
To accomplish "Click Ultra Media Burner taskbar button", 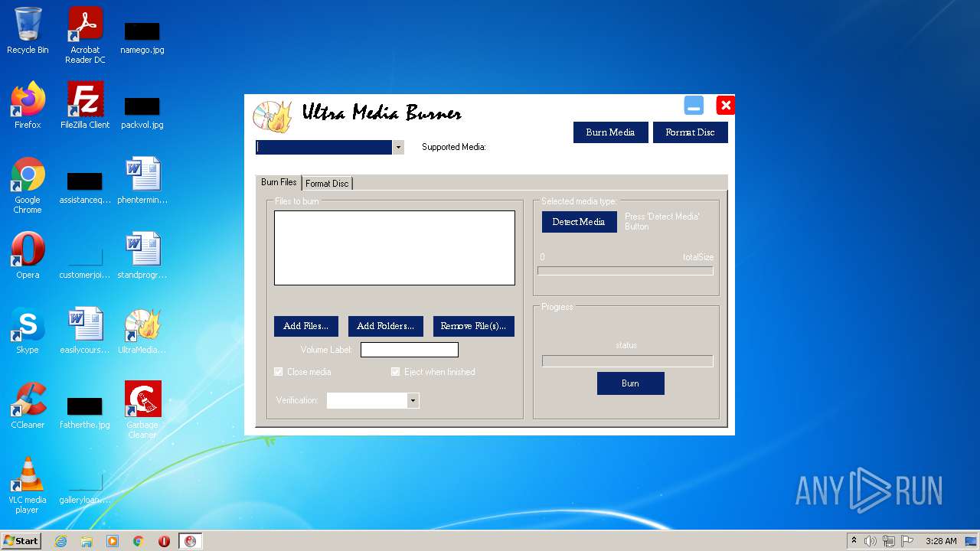I will [190, 541].
